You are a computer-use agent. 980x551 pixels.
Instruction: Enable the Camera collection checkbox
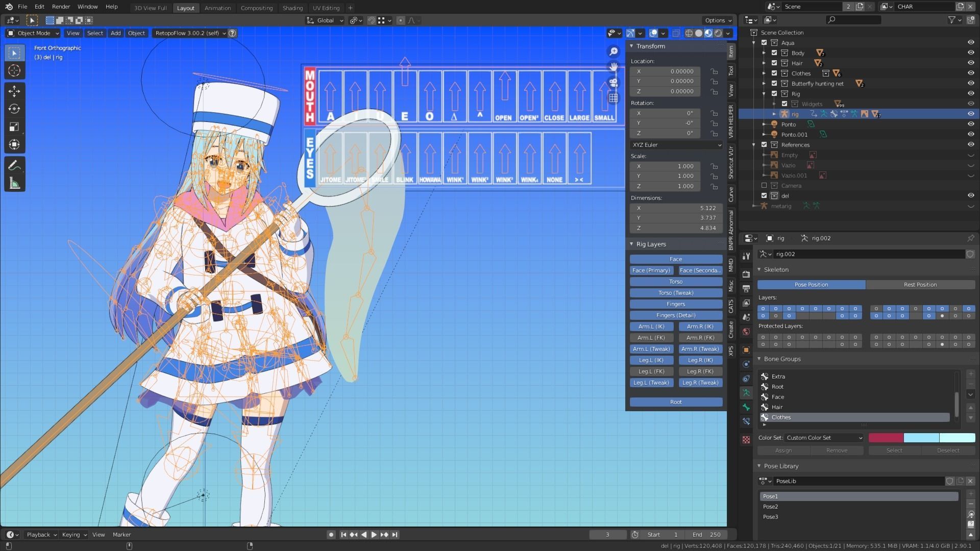[x=764, y=186]
